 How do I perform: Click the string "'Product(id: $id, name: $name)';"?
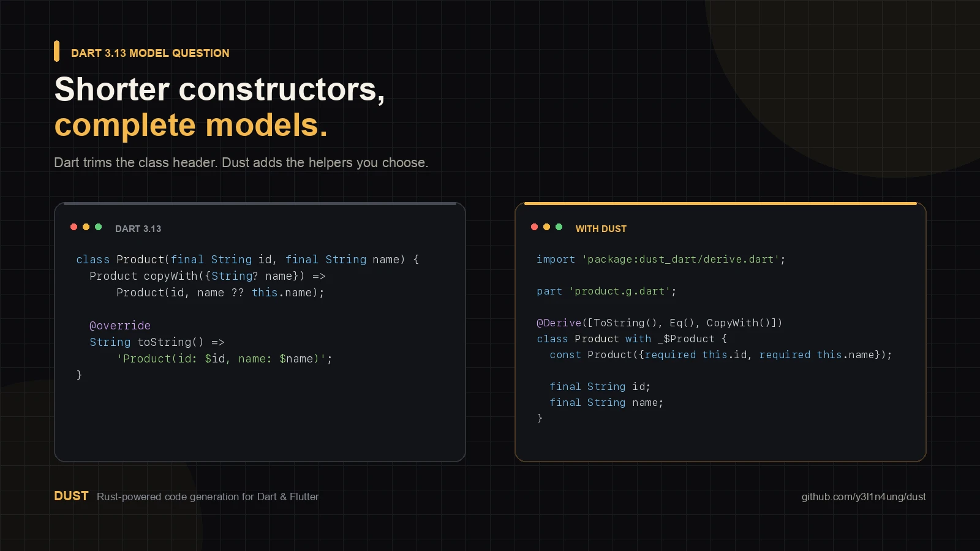tap(224, 359)
